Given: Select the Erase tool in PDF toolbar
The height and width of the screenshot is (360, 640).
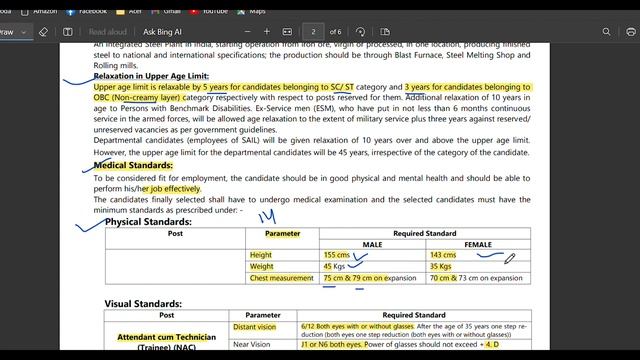Looking at the screenshot, I should coord(43,32).
